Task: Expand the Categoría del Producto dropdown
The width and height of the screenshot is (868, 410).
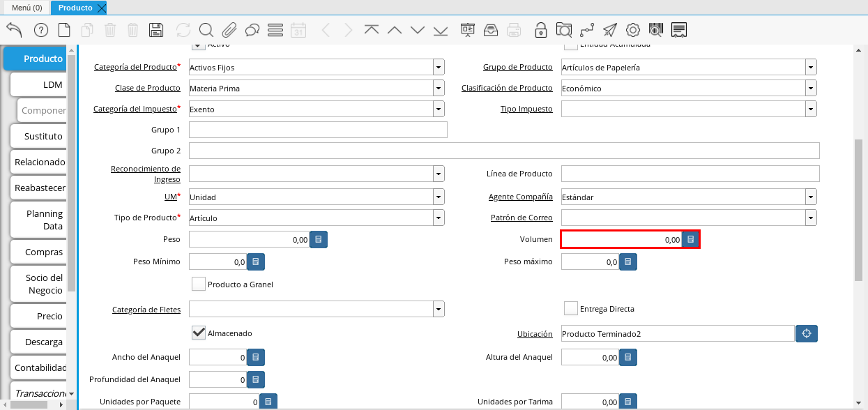Action: [439, 68]
